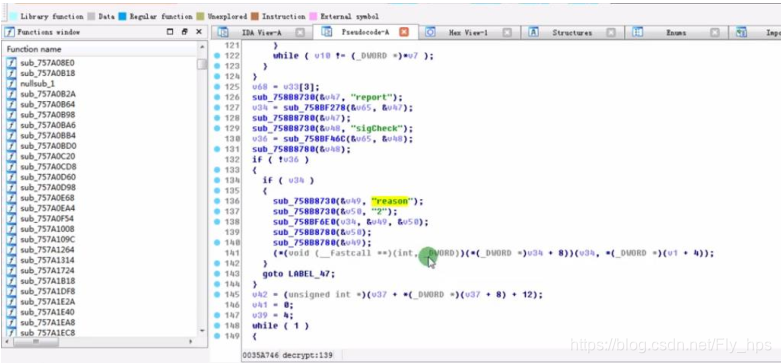Screen dimensions: 781x363
Task: Click the IDA View-A tab icon
Action: [223, 32]
